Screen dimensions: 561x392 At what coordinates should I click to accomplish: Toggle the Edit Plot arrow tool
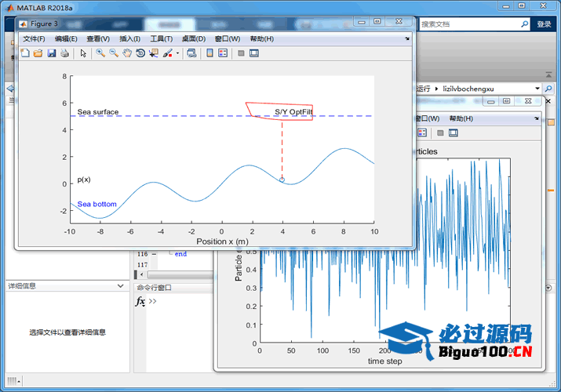(x=83, y=53)
